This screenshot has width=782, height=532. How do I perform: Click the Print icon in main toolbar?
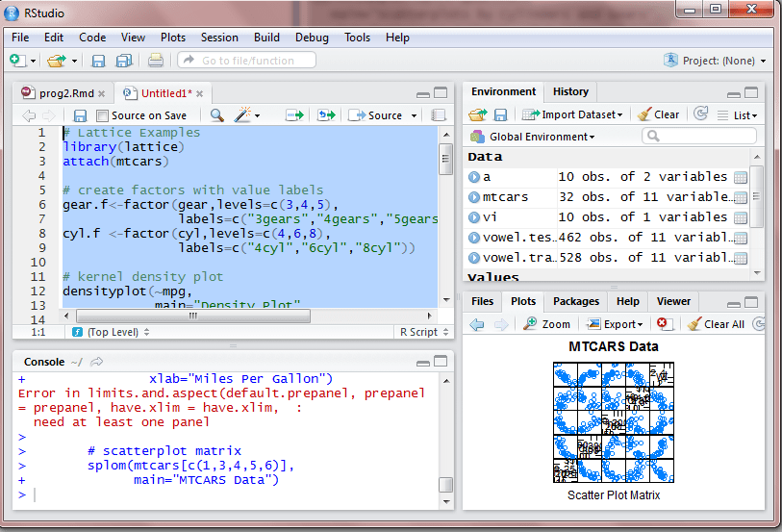[x=156, y=61]
